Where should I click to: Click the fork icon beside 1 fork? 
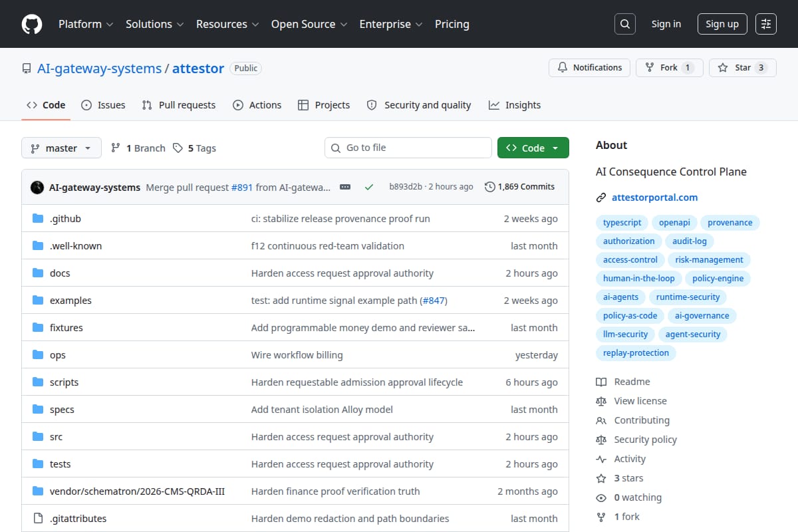(601, 517)
